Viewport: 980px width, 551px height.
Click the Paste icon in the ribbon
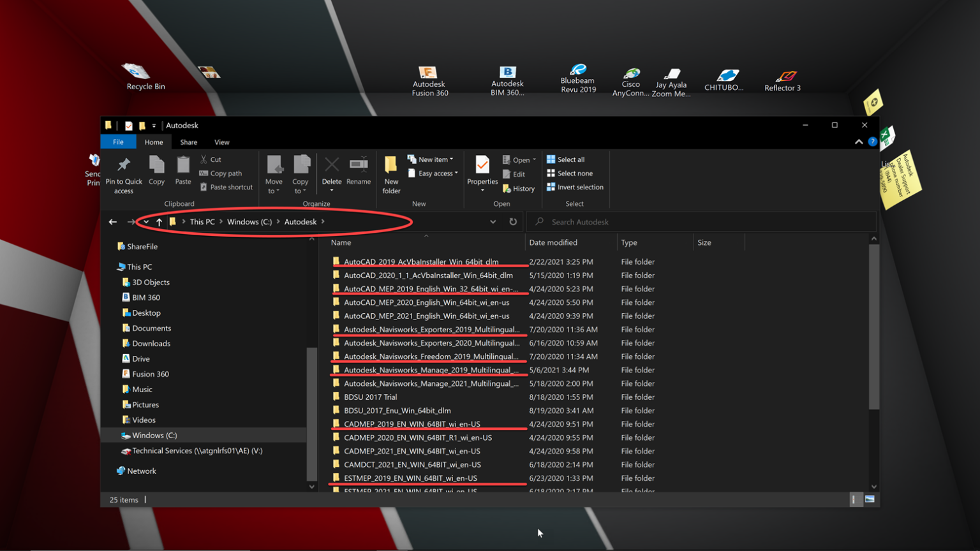(183, 171)
